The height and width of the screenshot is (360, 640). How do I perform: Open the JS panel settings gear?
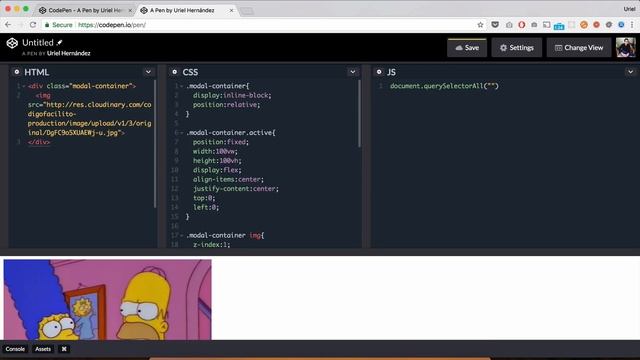click(379, 72)
